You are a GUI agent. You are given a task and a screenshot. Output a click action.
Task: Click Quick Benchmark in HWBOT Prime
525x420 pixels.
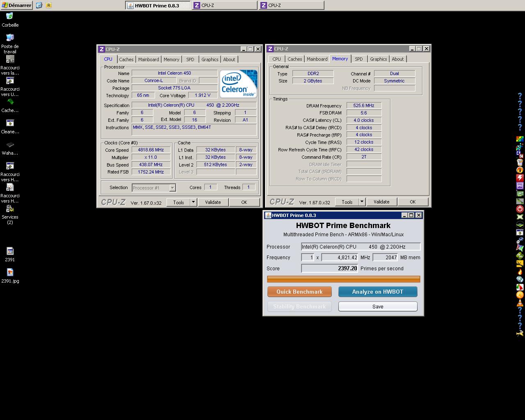[x=299, y=292]
